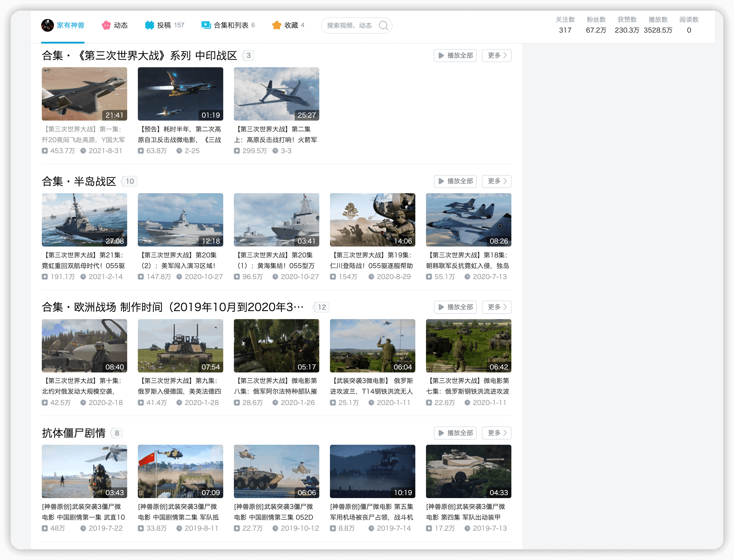The height and width of the screenshot is (560, 734).
Task: Open the 06:42 第七集 thumbnail
Action: point(469,346)
